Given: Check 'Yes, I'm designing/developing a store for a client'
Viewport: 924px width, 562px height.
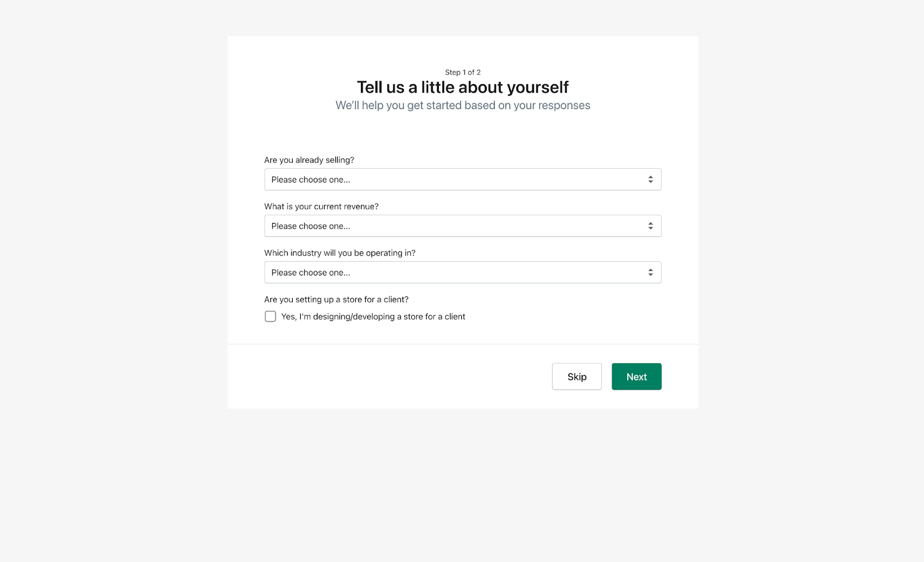Looking at the screenshot, I should (x=270, y=316).
